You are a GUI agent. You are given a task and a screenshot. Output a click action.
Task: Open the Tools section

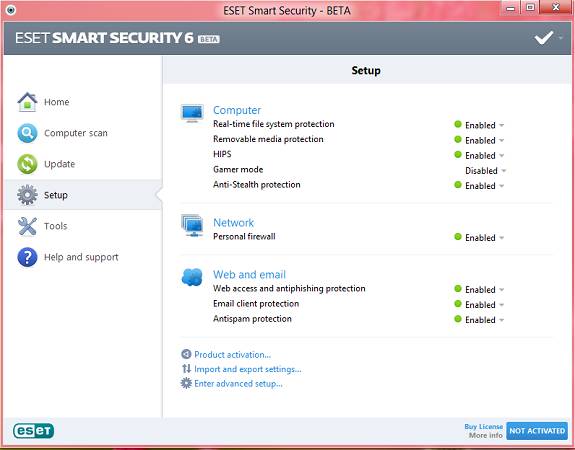56,226
